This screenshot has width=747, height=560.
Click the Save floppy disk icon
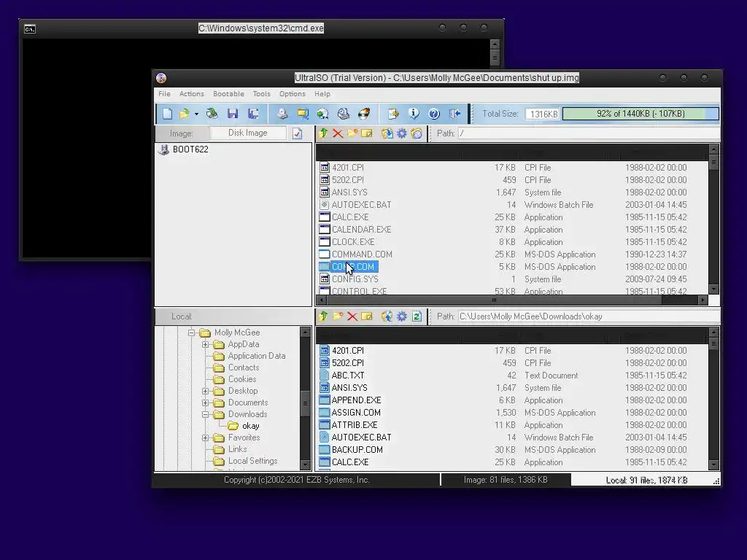point(233,113)
